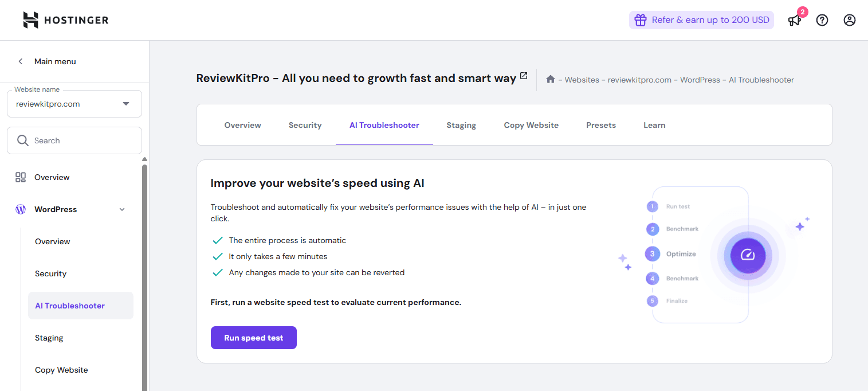868x391 pixels.
Task: Switch to the Staging tab
Action: tap(461, 125)
